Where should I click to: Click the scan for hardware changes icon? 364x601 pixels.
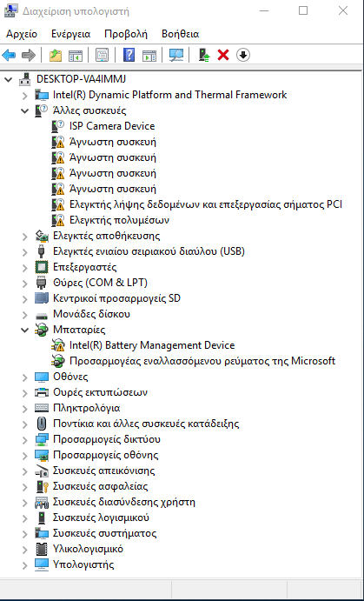(176, 55)
